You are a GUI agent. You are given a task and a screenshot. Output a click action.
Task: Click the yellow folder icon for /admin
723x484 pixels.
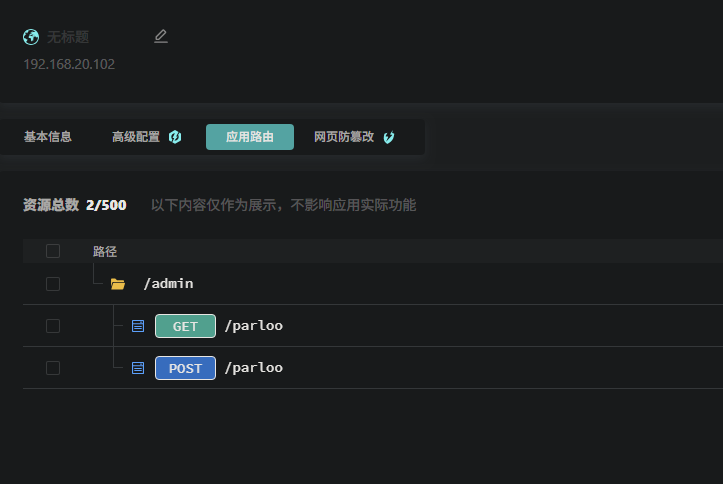(118, 284)
